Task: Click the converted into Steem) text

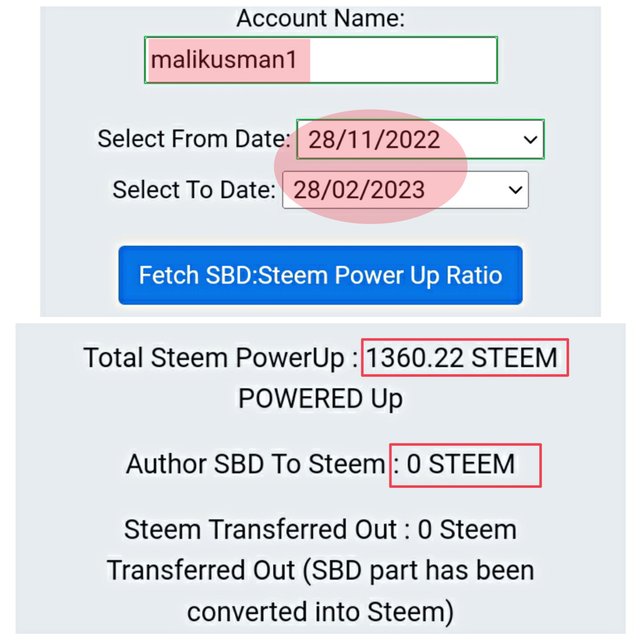Action: pyautogui.click(x=320, y=610)
